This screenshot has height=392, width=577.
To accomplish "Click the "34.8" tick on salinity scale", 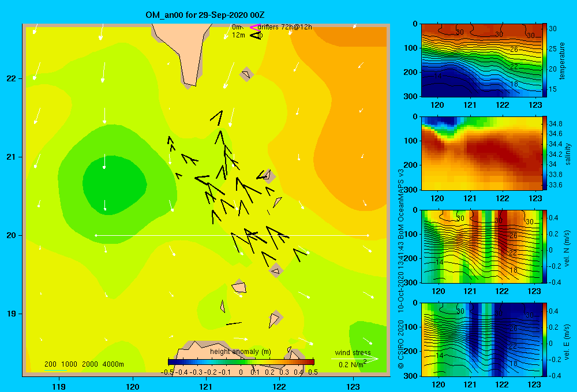I will point(555,123).
